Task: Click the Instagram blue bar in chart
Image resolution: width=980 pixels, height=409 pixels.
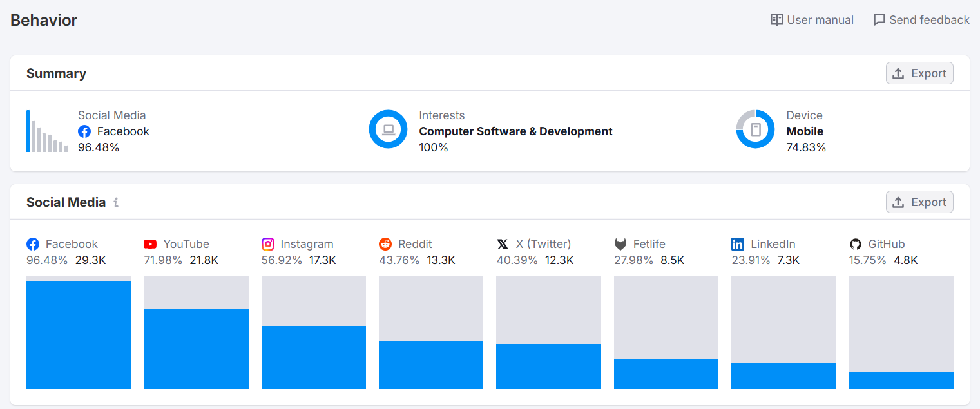Action: pyautogui.click(x=314, y=357)
